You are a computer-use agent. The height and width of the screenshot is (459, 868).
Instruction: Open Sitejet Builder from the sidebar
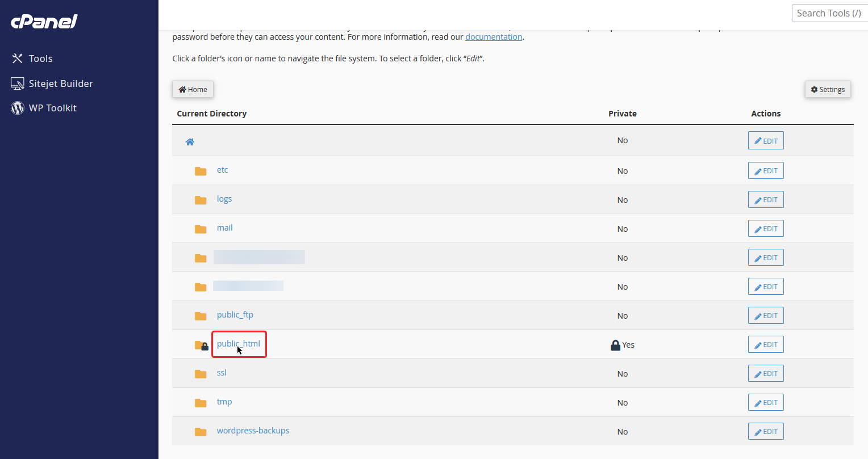pyautogui.click(x=60, y=84)
